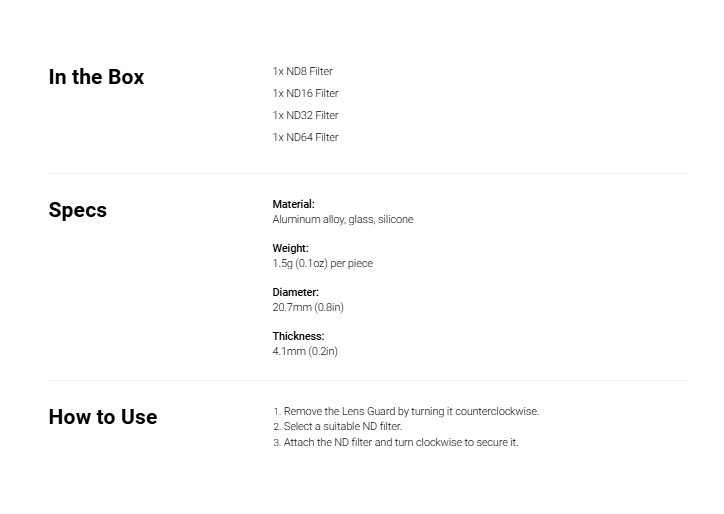
Task: Click step 2 Select a suitable ND filter
Action: tap(338, 426)
